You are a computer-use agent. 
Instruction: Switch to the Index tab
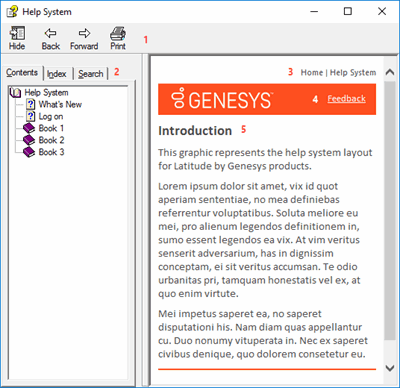point(56,74)
